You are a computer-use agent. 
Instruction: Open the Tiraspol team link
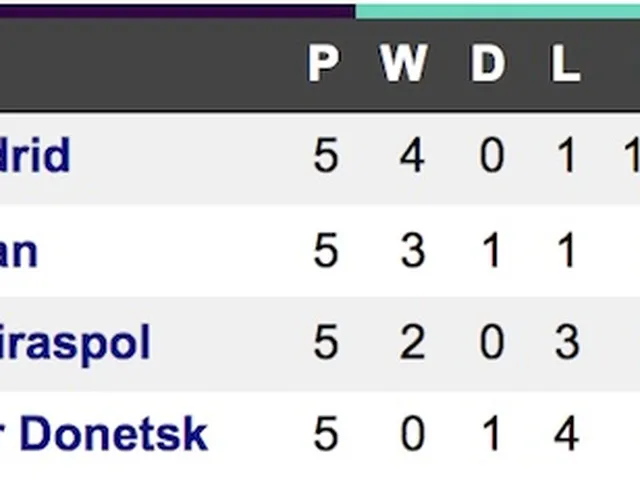(x=75, y=343)
